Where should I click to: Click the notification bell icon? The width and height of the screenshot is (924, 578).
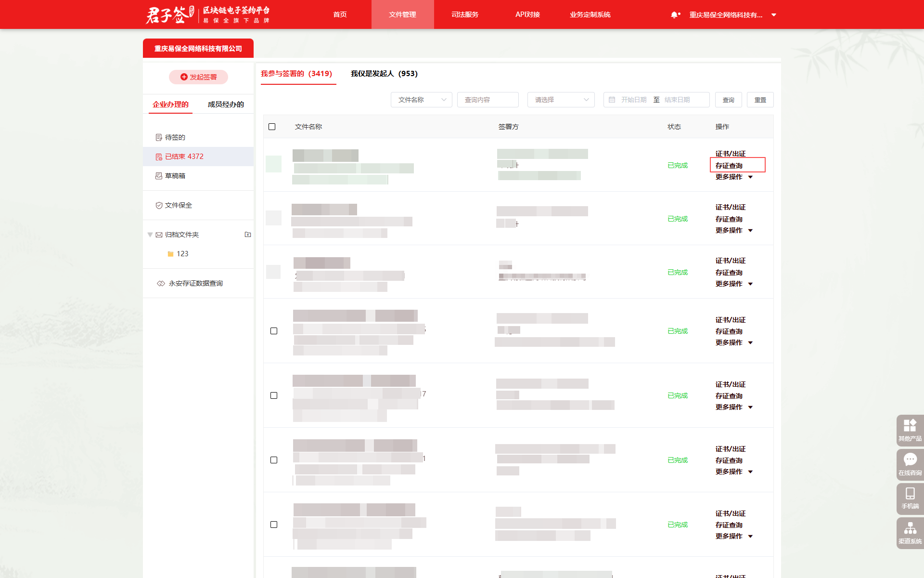tap(674, 15)
